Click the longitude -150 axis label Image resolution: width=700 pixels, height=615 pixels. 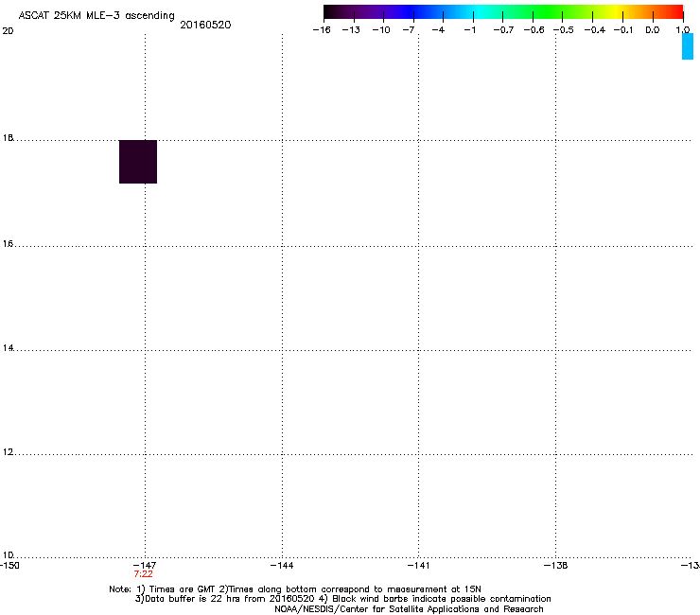(9, 566)
